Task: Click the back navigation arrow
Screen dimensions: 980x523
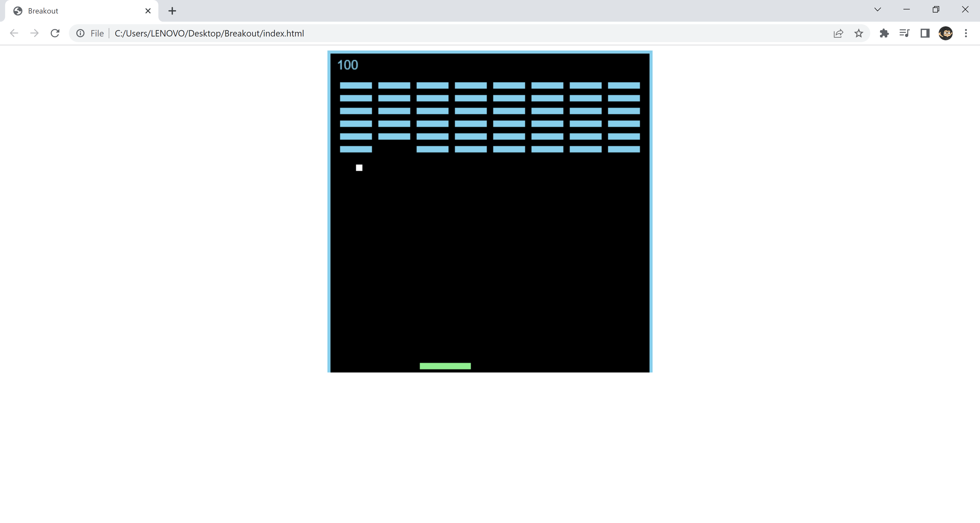Action: pos(14,33)
